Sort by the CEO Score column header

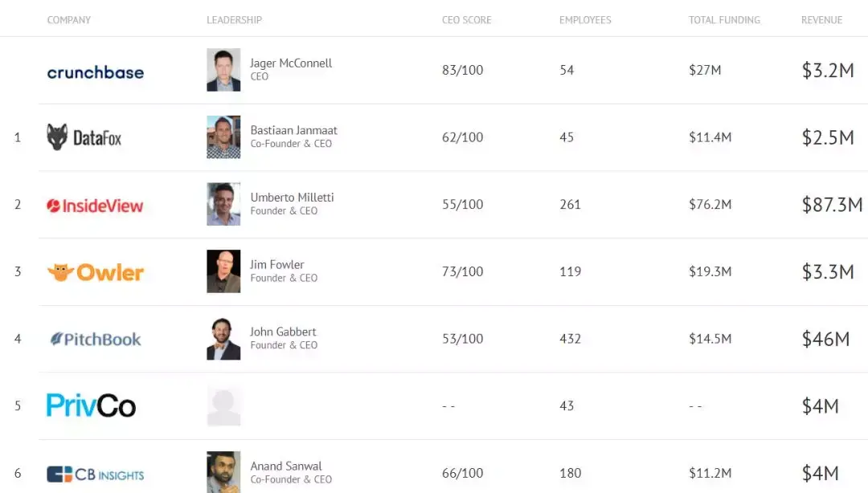click(x=466, y=20)
